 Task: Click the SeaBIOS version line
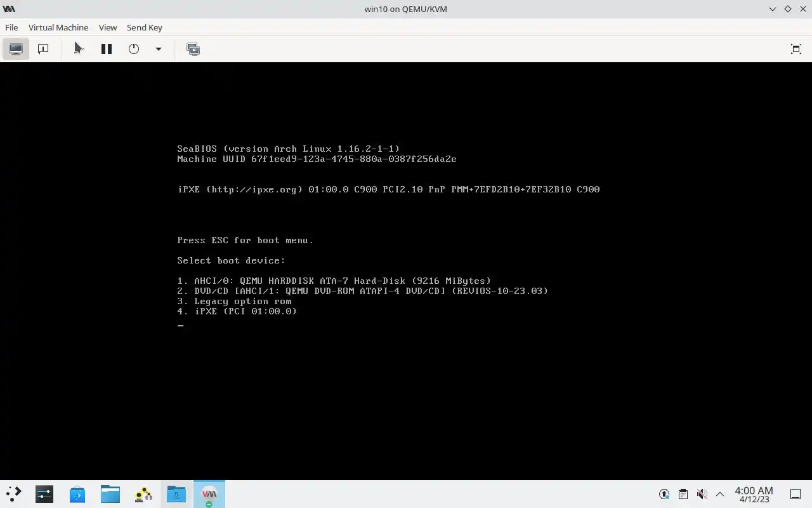click(x=289, y=149)
